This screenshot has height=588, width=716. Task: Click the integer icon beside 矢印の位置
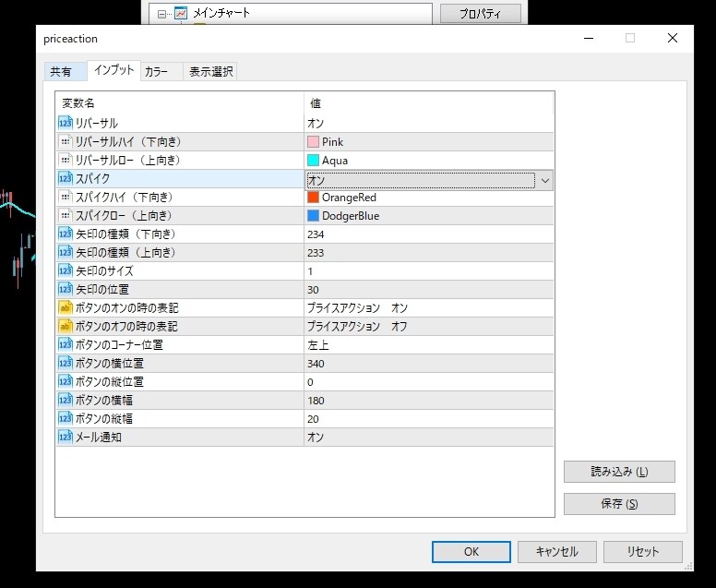pyautogui.click(x=66, y=289)
